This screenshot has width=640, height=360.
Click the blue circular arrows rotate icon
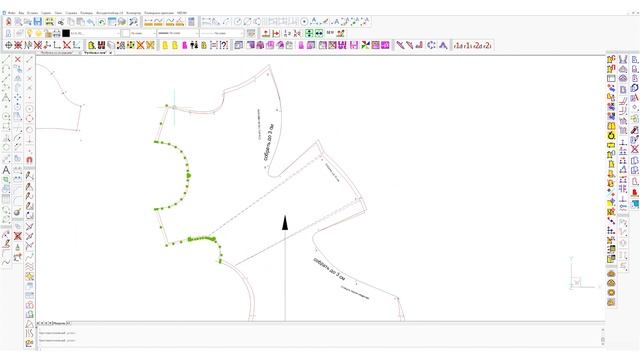(431, 45)
